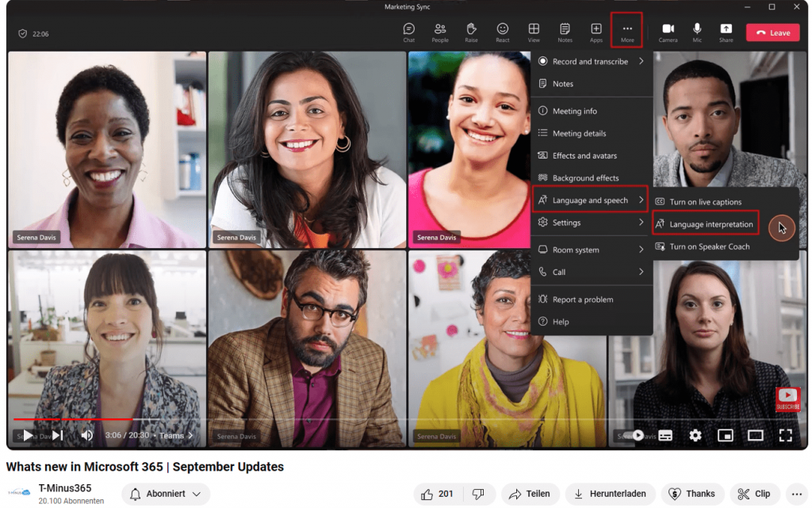The height and width of the screenshot is (508, 812).
Task: Click the T-Minus365 channel avatar
Action: tap(19, 492)
